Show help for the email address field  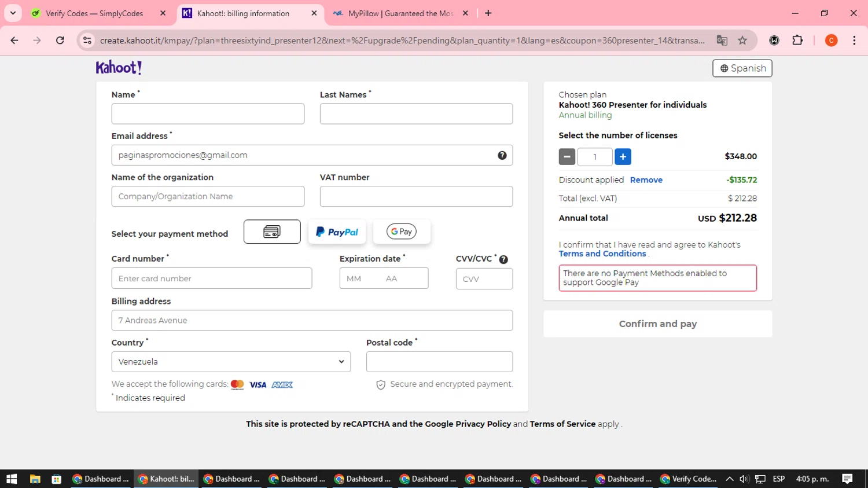tap(502, 155)
